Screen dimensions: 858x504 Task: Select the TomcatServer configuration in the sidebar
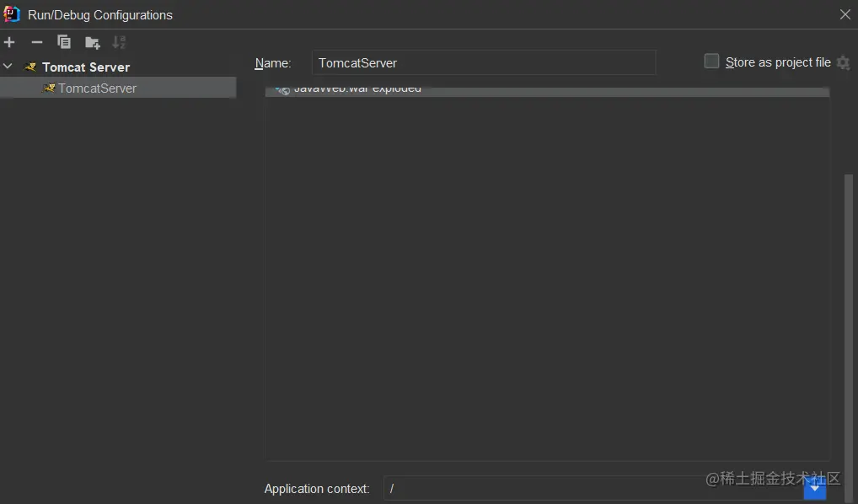coord(96,88)
